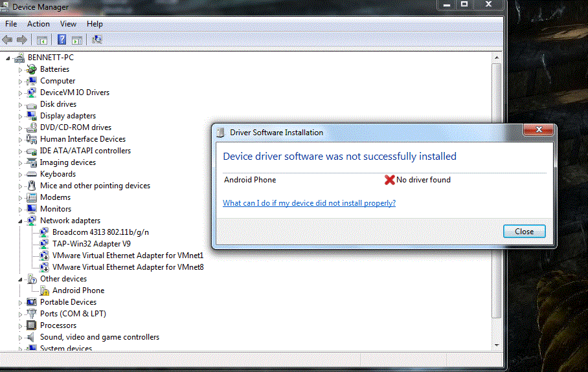Collapse the Other devices node

[20, 279]
